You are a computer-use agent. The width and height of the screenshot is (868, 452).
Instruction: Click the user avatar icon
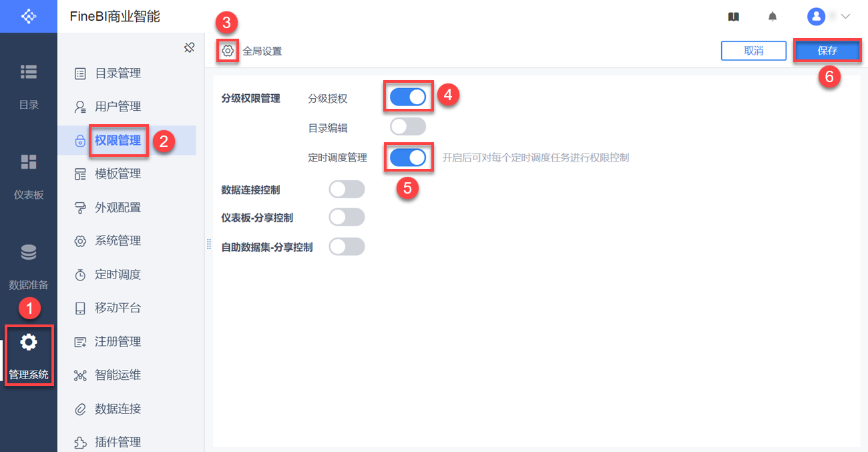pyautogui.click(x=816, y=17)
